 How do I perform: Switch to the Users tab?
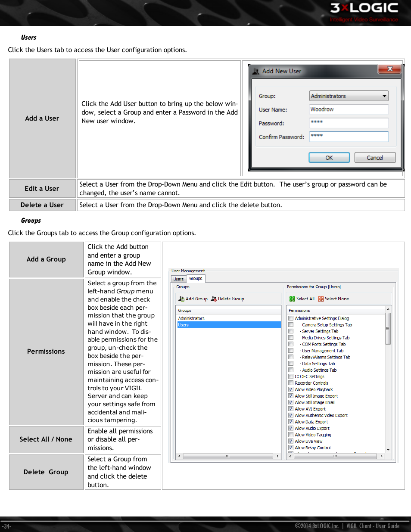[178, 279]
